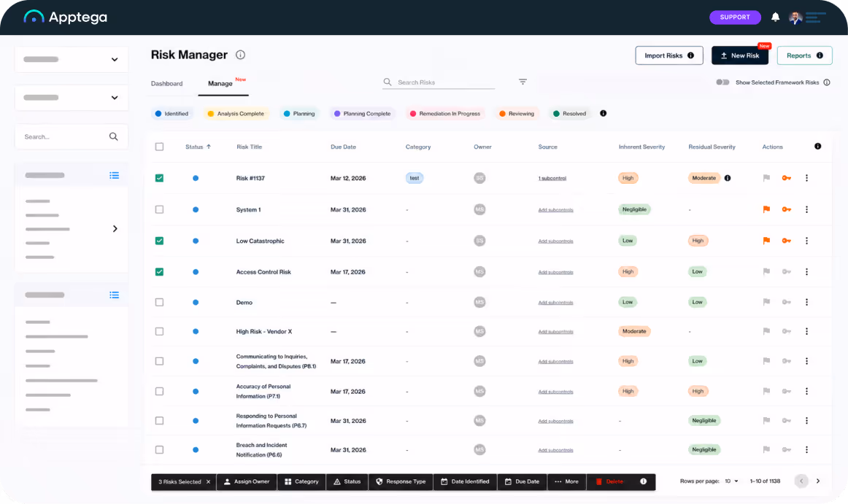The width and height of the screenshot is (848, 504).
Task: Open the Reports button
Action: click(804, 55)
